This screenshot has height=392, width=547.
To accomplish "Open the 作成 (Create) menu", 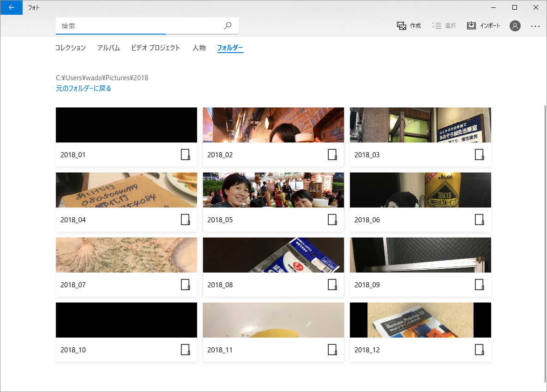I will tap(409, 26).
